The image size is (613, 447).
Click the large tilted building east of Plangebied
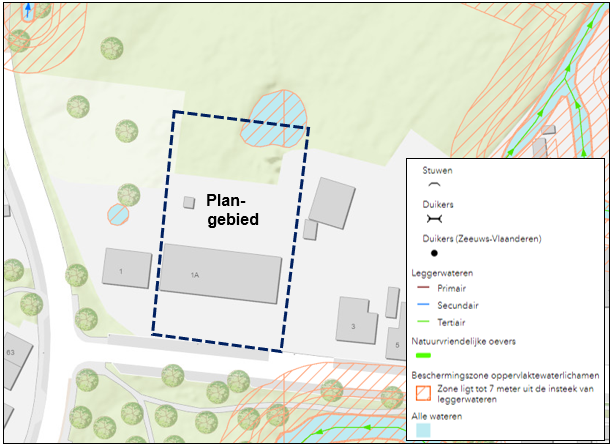pyautogui.click(x=332, y=203)
